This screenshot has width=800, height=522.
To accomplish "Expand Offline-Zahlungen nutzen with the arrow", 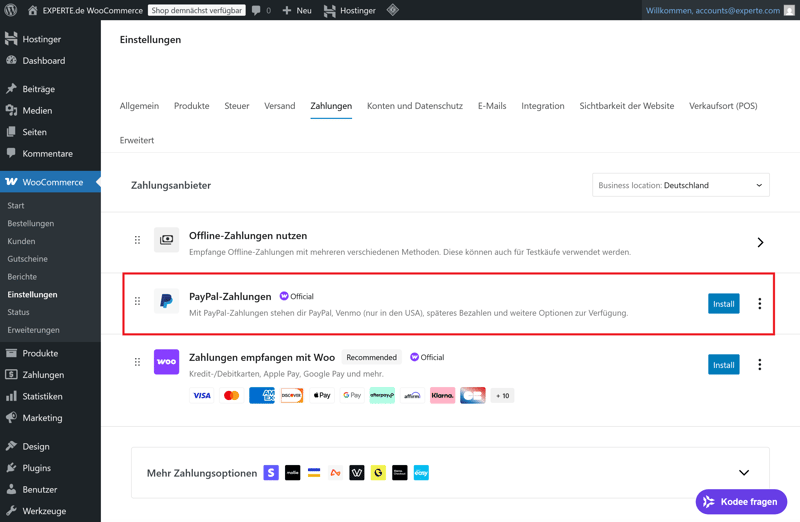I will (760, 242).
